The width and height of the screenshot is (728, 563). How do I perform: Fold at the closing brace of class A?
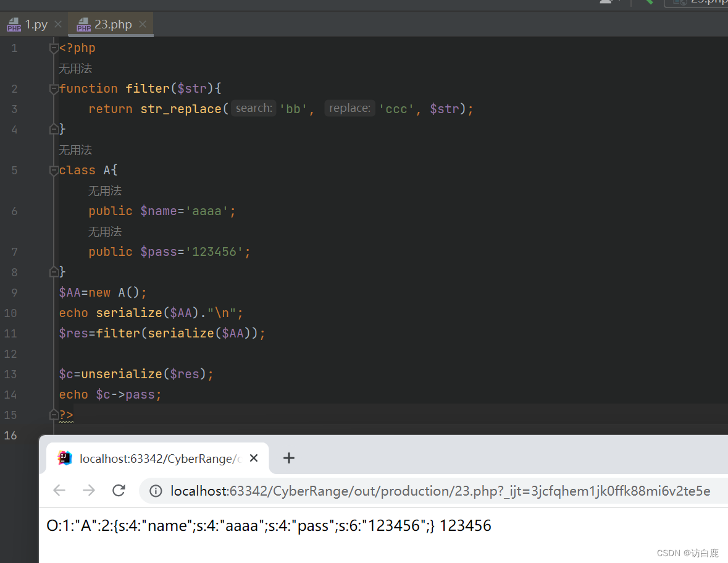54,272
